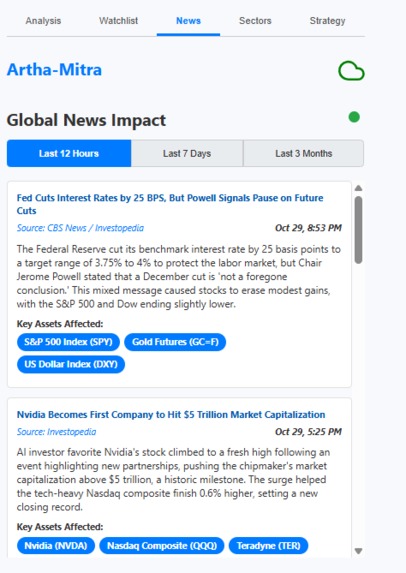Select the News tab
This screenshot has height=573, width=406.
[188, 21]
